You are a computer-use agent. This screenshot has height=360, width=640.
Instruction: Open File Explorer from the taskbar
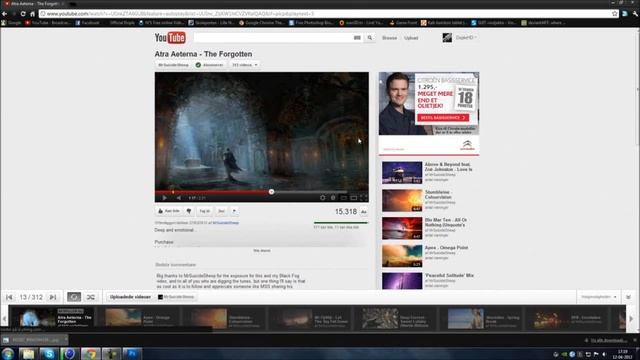[28, 353]
